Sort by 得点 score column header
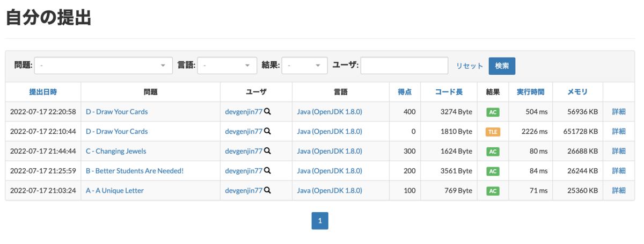 coord(405,92)
